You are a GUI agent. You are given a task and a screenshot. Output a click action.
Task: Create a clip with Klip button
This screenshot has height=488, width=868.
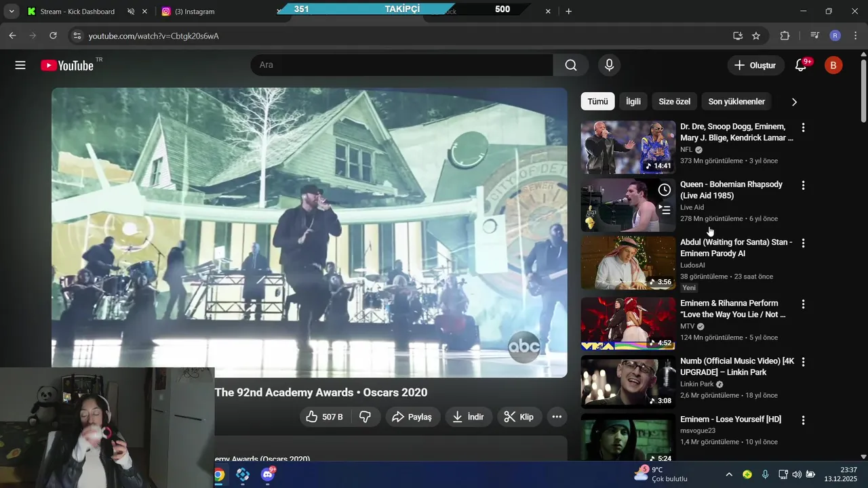click(x=519, y=417)
